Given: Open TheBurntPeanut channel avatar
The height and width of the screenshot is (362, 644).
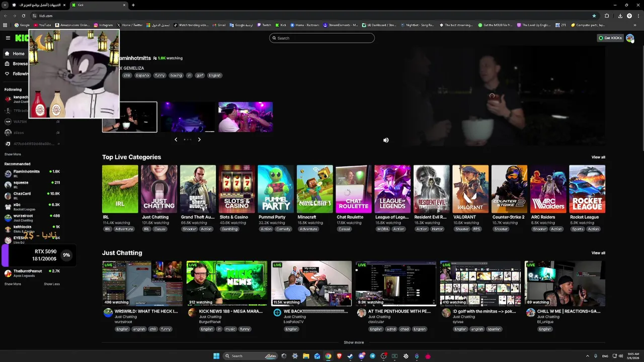Looking at the screenshot, I should (8, 273).
